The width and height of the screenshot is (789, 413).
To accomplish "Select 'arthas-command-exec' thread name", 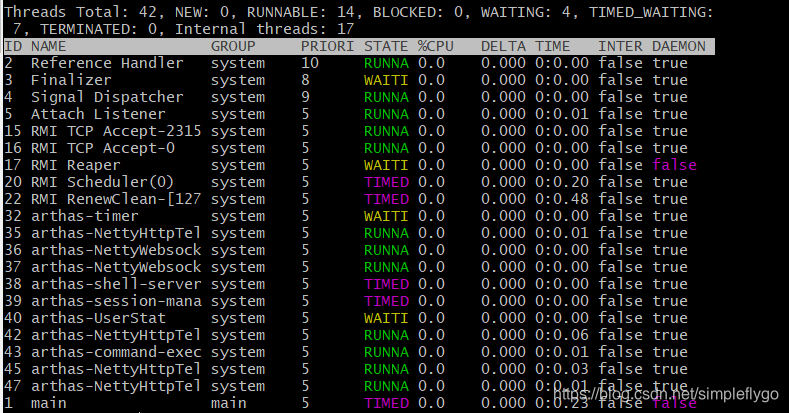I will click(116, 353).
